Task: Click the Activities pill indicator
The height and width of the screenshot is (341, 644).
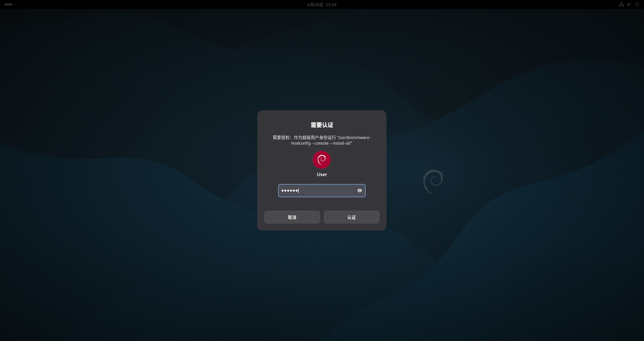Action: [x=8, y=5]
